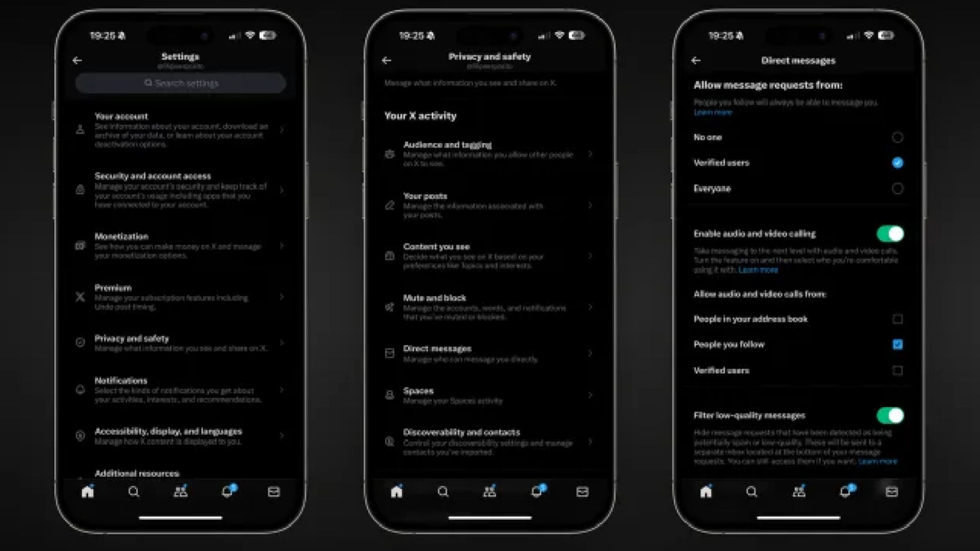Open Your account settings section
980x551 pixels.
point(179,129)
